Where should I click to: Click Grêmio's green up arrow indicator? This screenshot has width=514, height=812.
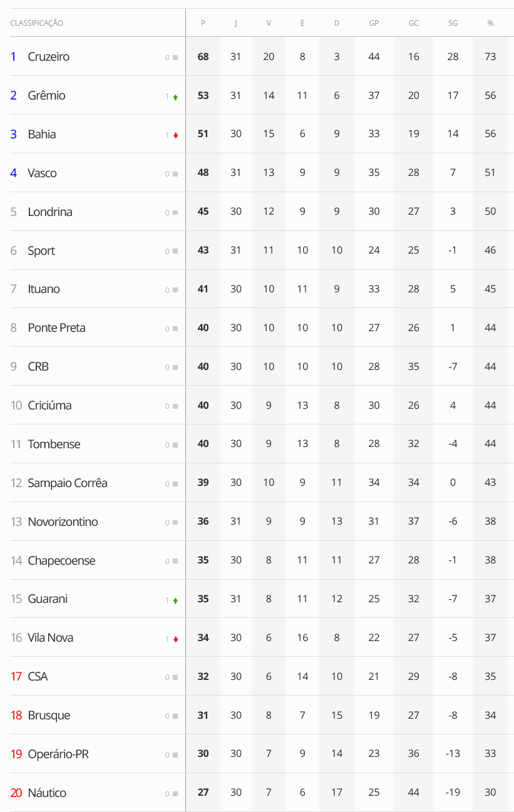pyautogui.click(x=175, y=97)
